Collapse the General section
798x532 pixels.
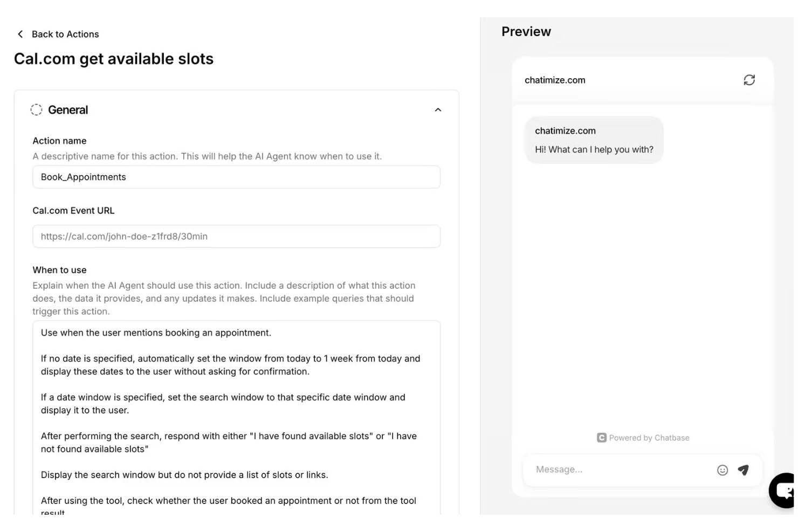click(x=438, y=110)
